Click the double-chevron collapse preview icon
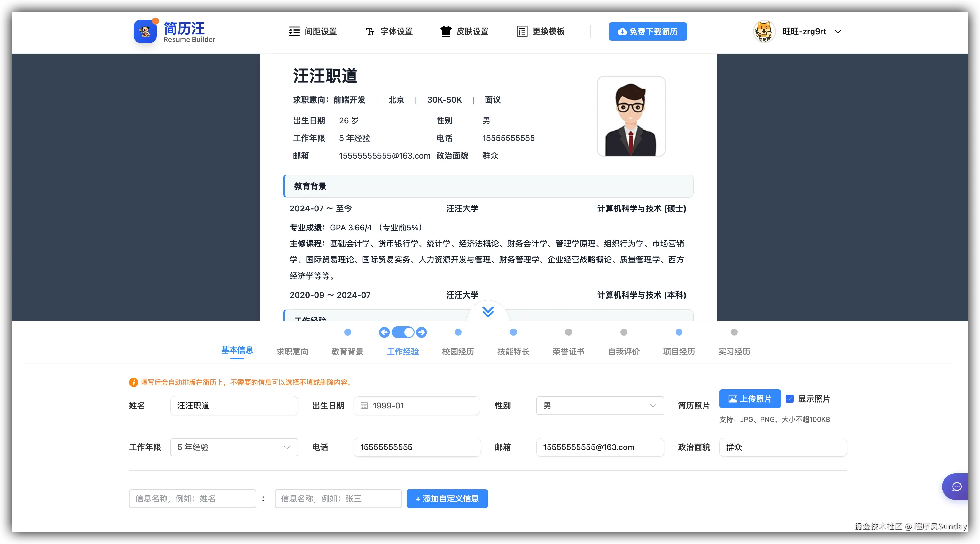Image resolution: width=980 pixels, height=544 pixels. (x=488, y=312)
